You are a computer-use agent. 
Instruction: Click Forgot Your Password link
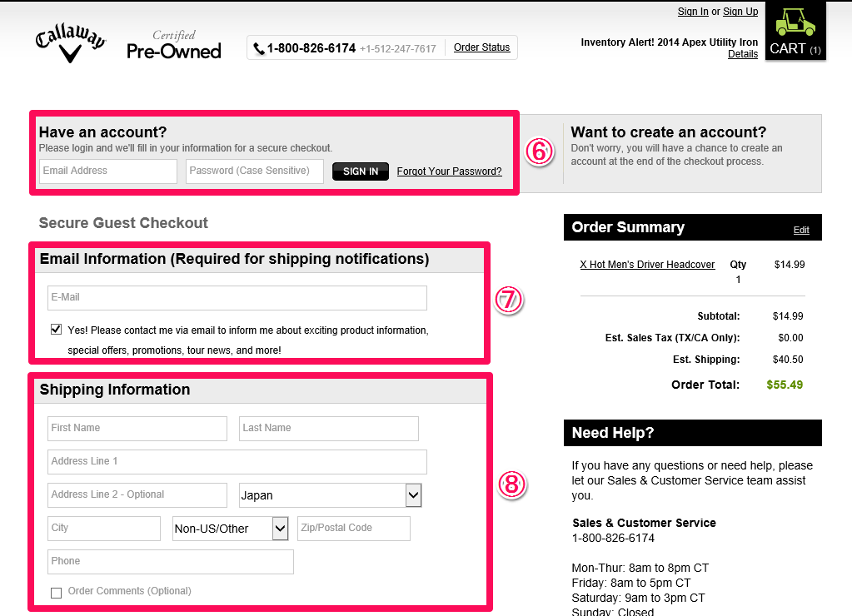pyautogui.click(x=449, y=171)
